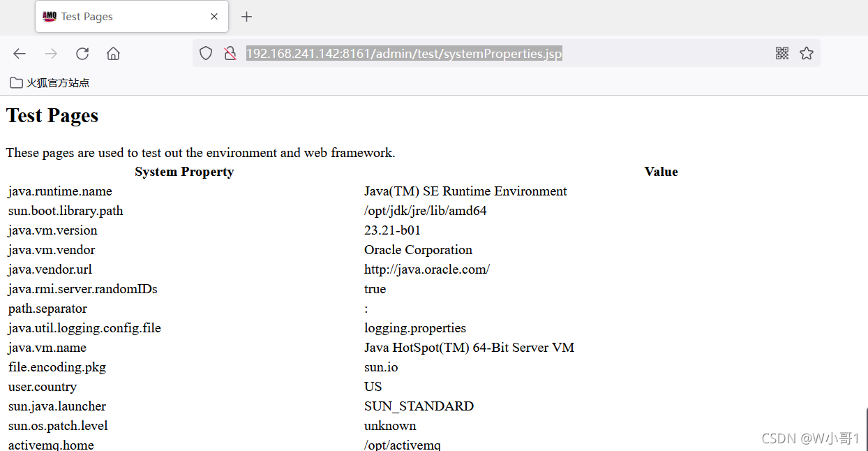Select the sun.boot.library.path property

click(66, 211)
